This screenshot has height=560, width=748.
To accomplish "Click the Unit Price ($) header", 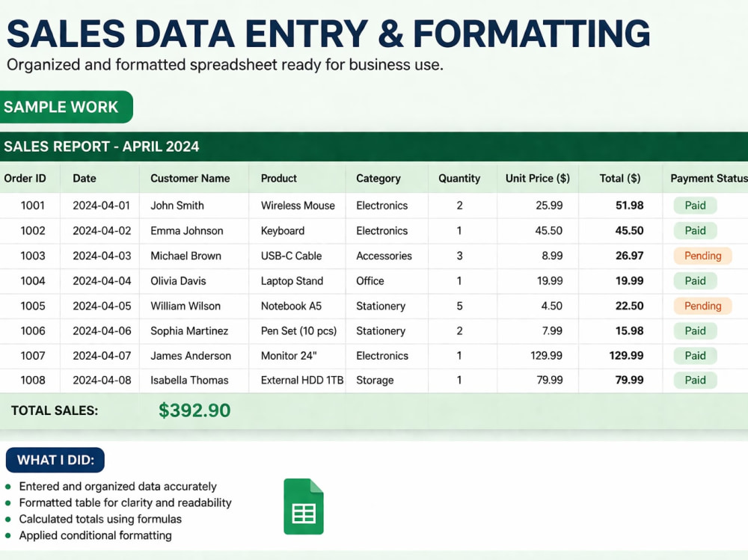I will point(538,179).
